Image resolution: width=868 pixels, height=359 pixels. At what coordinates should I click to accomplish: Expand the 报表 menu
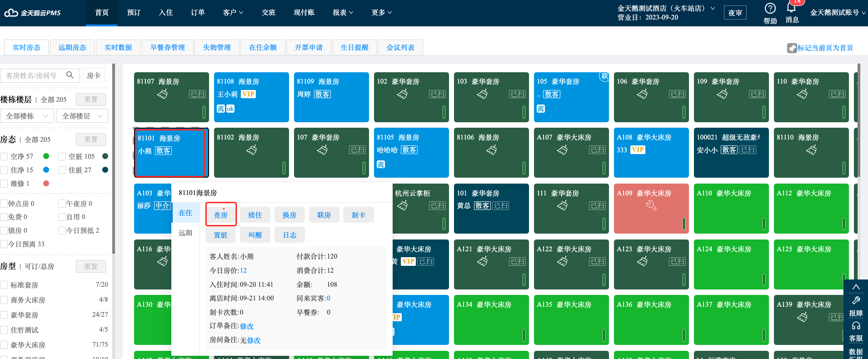343,13
